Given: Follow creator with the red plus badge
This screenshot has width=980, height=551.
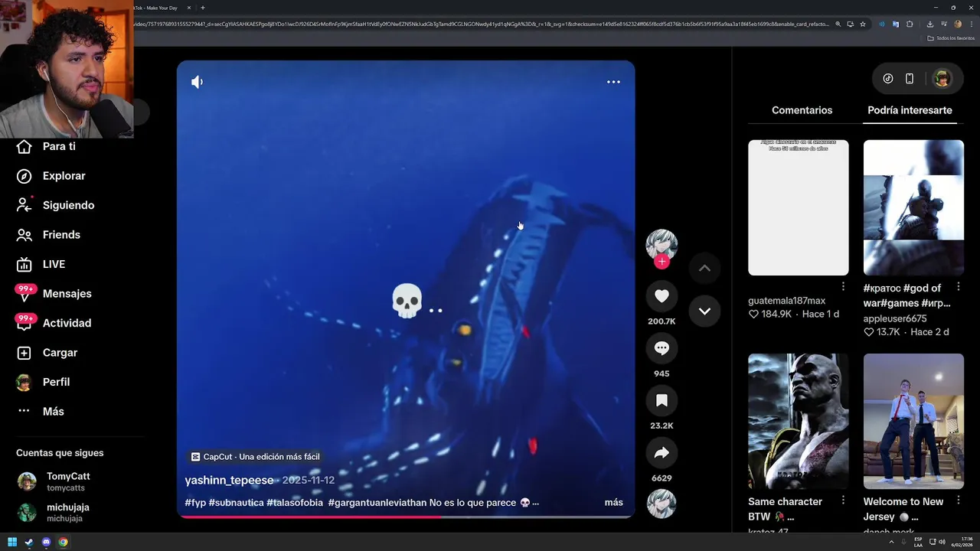Looking at the screenshot, I should tap(661, 262).
